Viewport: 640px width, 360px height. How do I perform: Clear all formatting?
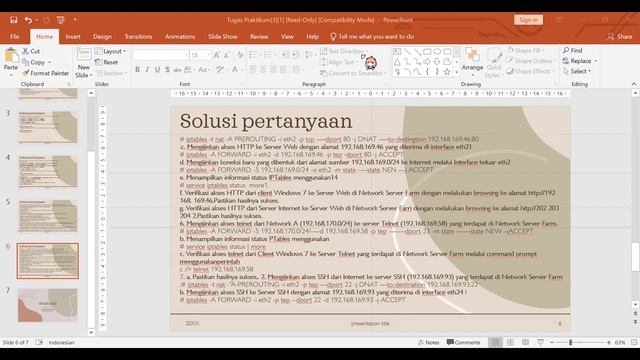(x=240, y=55)
